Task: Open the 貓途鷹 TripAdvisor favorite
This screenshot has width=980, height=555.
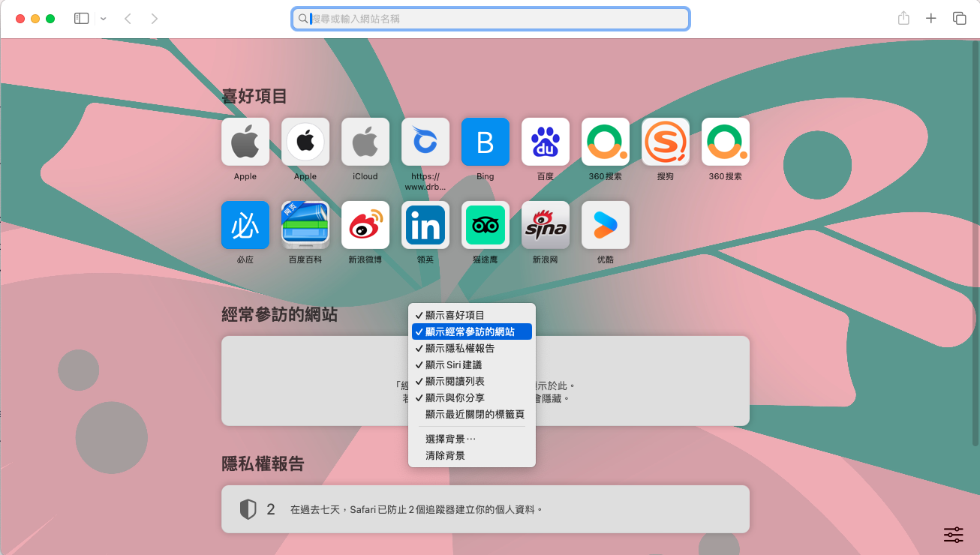Action: click(x=485, y=224)
